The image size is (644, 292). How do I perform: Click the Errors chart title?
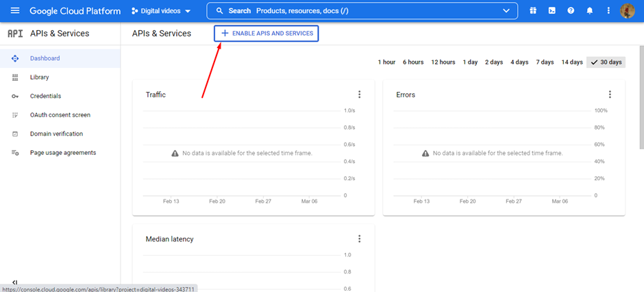pyautogui.click(x=406, y=95)
